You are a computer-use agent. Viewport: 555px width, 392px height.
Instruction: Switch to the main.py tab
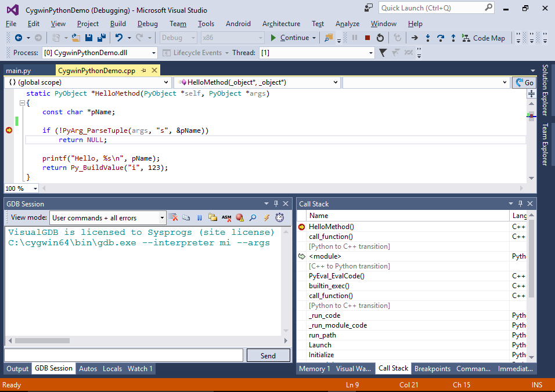pos(19,71)
